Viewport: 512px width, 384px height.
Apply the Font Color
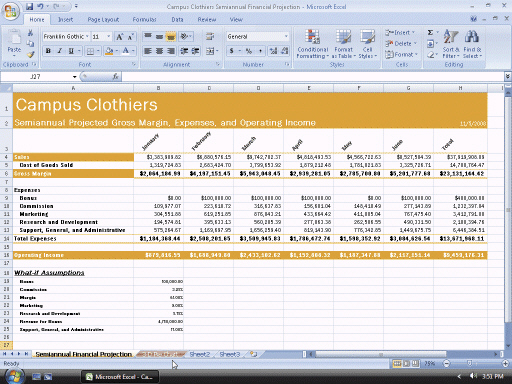[x=126, y=51]
